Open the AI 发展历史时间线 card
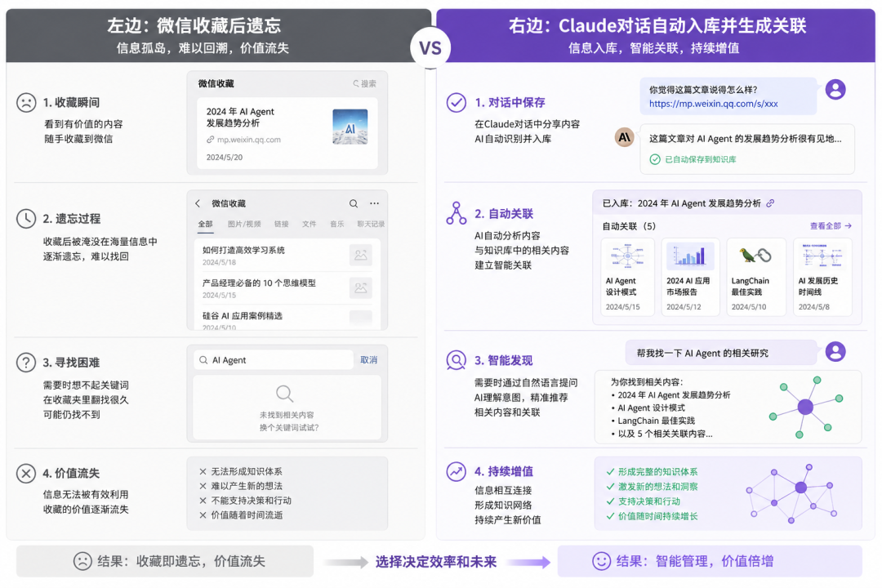Screen dimensions: 882x588 (822, 276)
